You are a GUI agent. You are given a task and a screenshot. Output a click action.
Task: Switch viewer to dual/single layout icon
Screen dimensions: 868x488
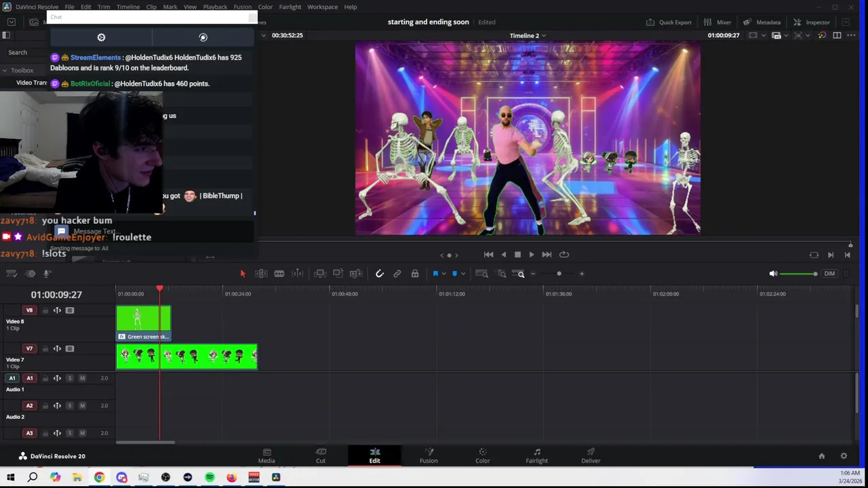coord(837,35)
